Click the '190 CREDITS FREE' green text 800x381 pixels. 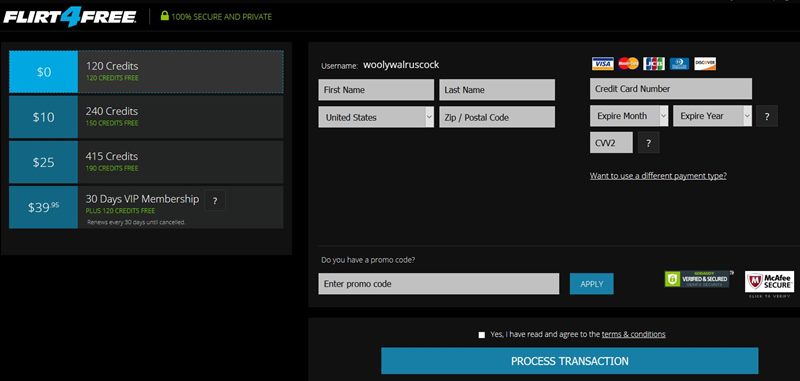coord(112,168)
